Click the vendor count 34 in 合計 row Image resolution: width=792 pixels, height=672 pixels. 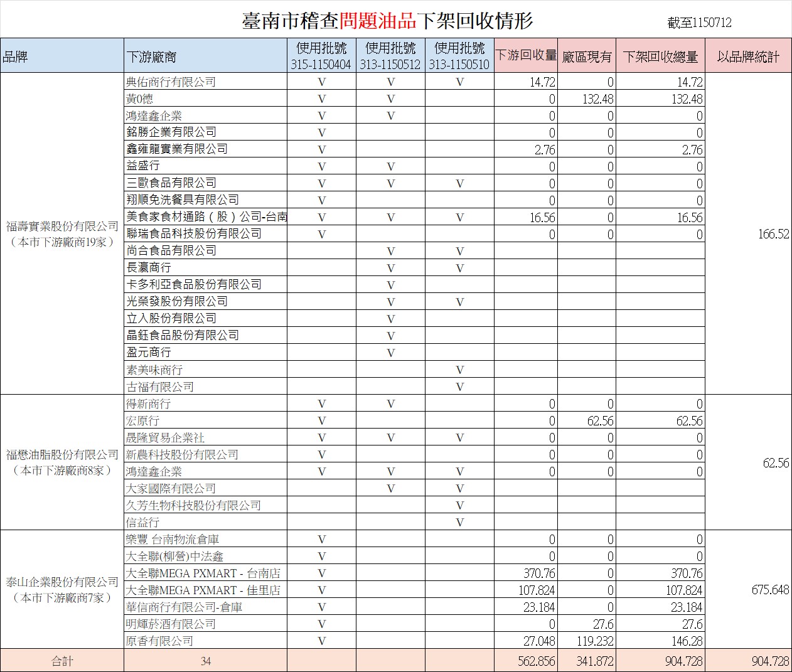click(206, 661)
